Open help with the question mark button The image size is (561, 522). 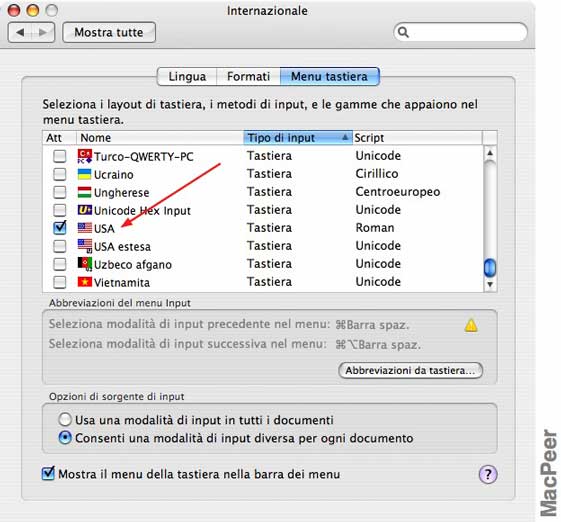pyautogui.click(x=488, y=474)
